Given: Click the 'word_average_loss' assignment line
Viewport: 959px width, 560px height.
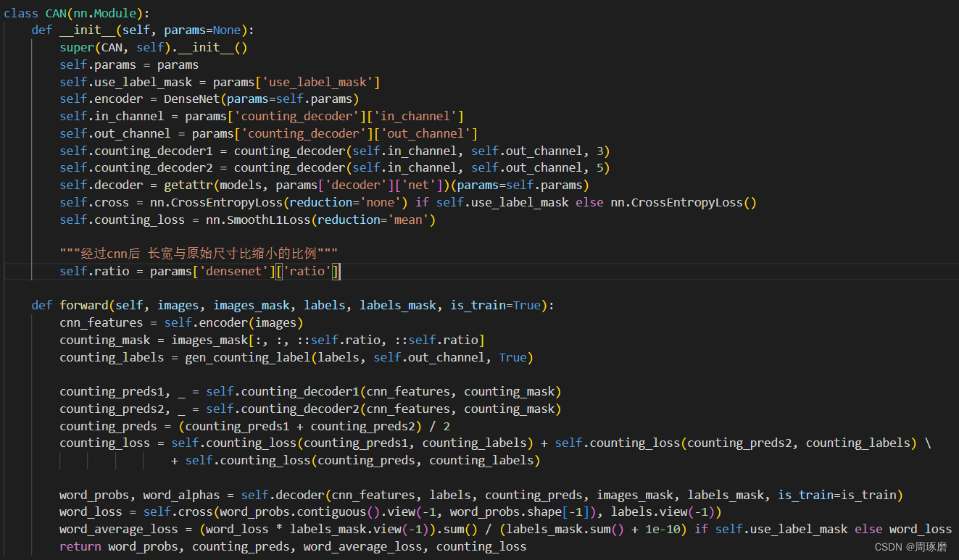Looking at the screenshot, I should pyautogui.click(x=505, y=530).
